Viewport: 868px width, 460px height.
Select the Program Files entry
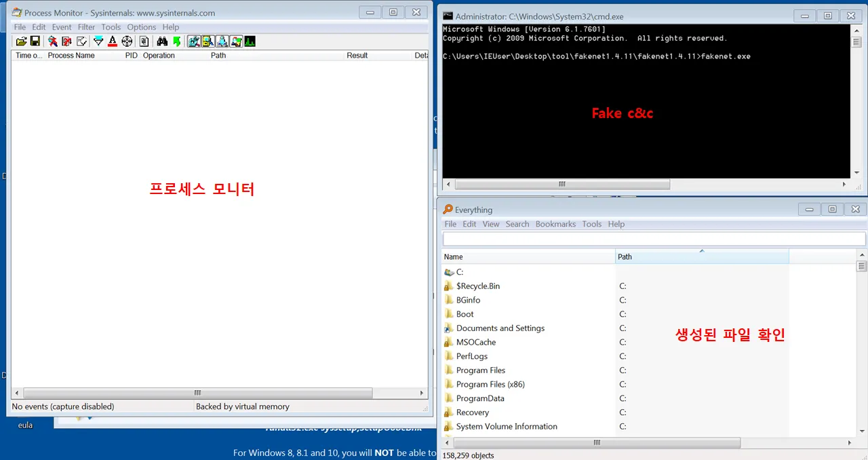[481, 370]
